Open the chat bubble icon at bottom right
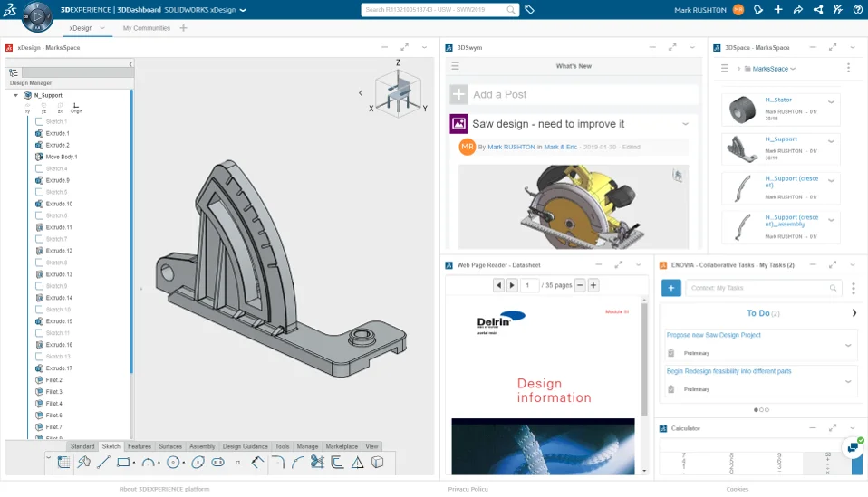Viewport: 868px width, 497px height. (853, 446)
